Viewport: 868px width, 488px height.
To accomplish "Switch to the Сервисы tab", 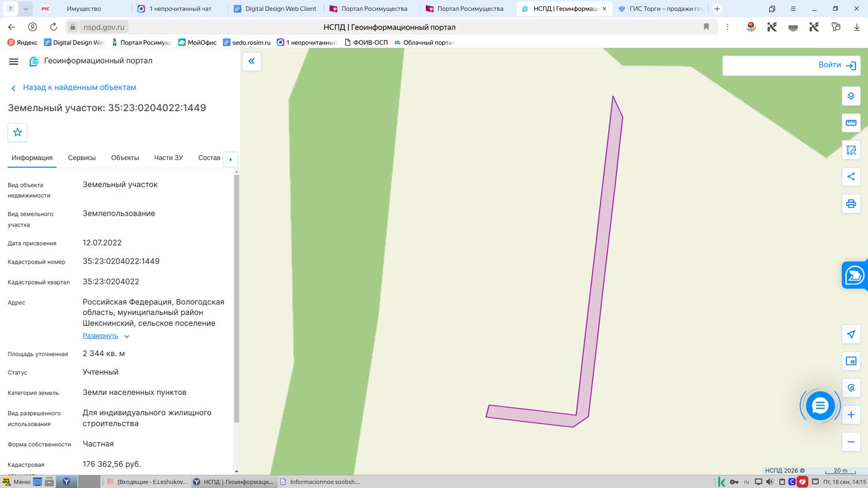I will [x=82, y=158].
